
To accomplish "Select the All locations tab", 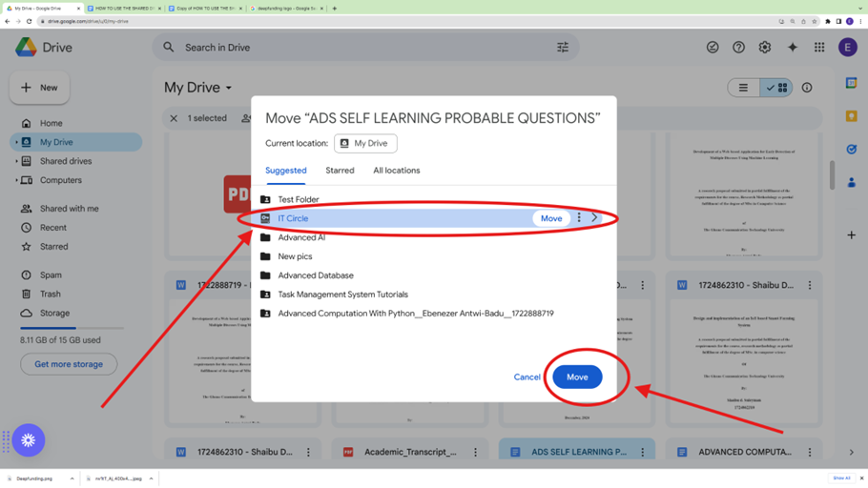I will [x=396, y=171].
